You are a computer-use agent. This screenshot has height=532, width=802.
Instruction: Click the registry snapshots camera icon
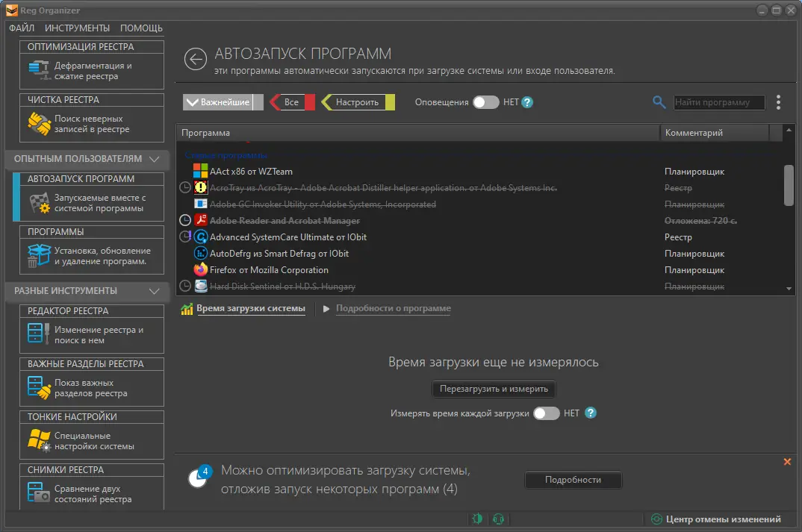pyautogui.click(x=39, y=492)
